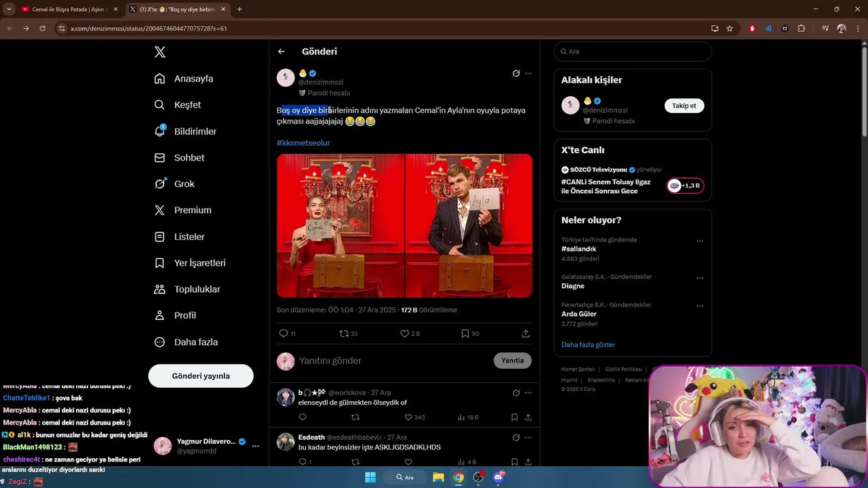Open options for the Arda Güler trend

[x=700, y=306]
